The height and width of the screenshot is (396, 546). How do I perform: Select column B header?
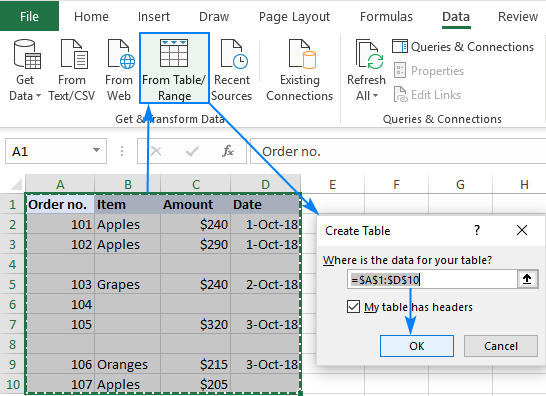[x=128, y=184]
